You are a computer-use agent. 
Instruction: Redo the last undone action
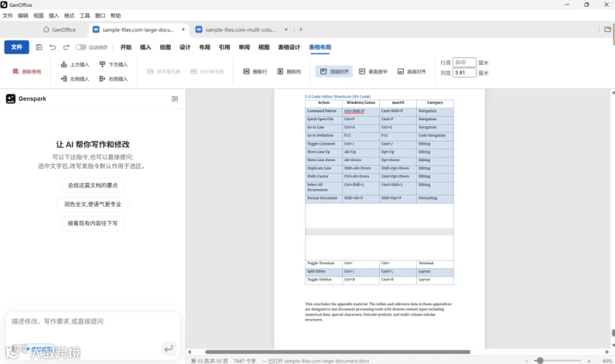[66, 47]
